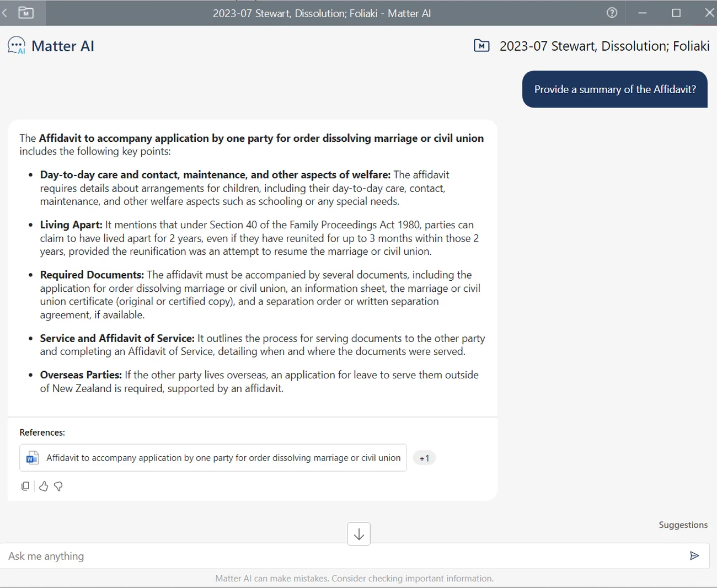Close the Matter AI window
Image resolution: width=717 pixels, height=588 pixels.
pos(709,13)
